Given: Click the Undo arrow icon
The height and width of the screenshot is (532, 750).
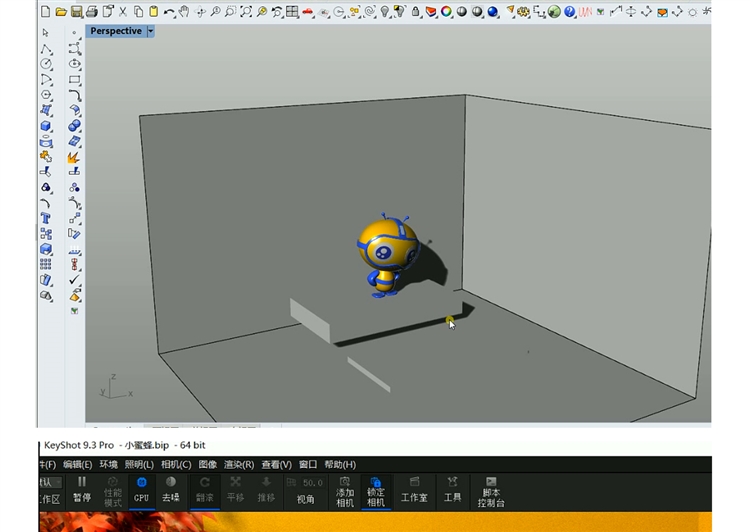Looking at the screenshot, I should [169, 11].
